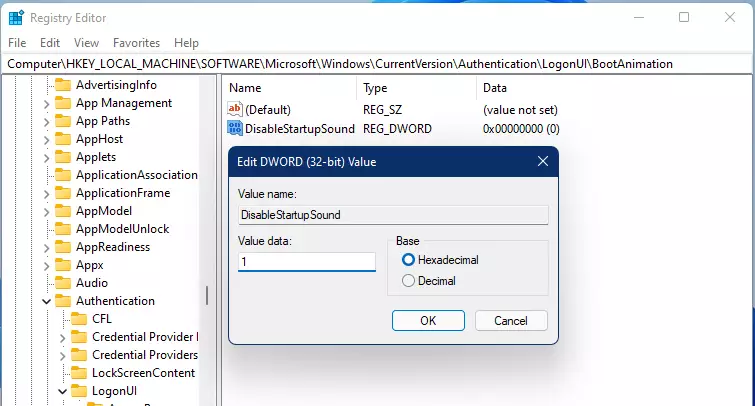Select the LockScreenContent folder icon
755x406 pixels.
tap(79, 373)
